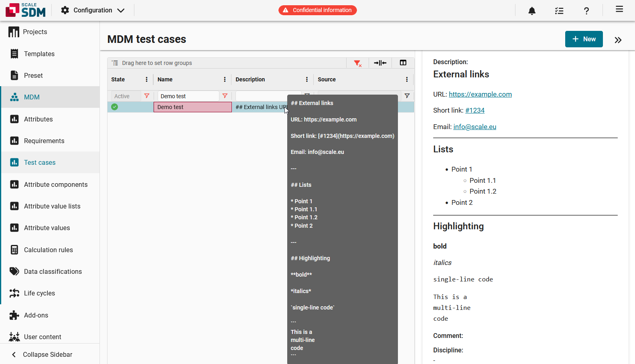Collapse the details panel with double chevron

[x=618, y=40]
